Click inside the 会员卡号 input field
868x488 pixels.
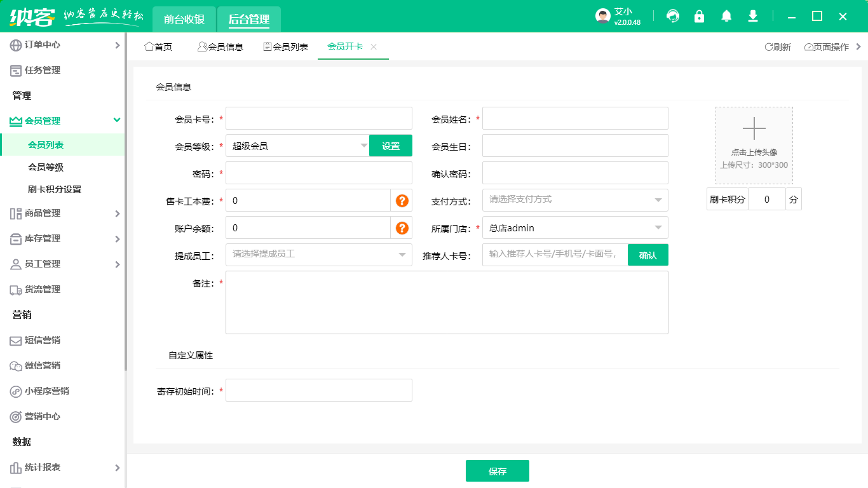tap(318, 118)
